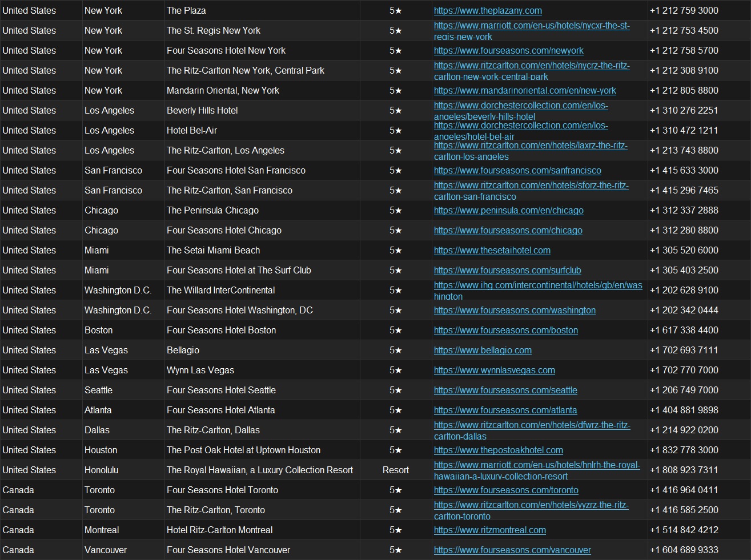Screen dimensions: 751x560
Task: Open thesetaihotel.com link
Action: click(x=492, y=250)
